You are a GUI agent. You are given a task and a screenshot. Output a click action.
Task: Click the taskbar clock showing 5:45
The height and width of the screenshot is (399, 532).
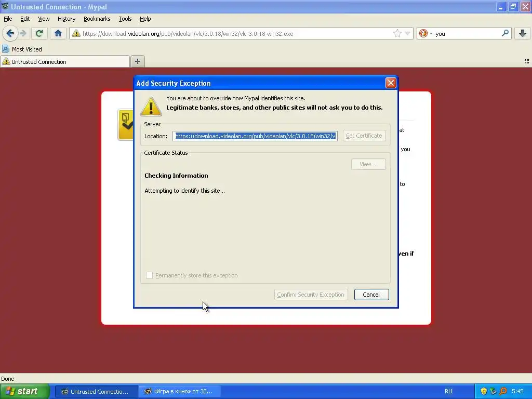(517, 391)
